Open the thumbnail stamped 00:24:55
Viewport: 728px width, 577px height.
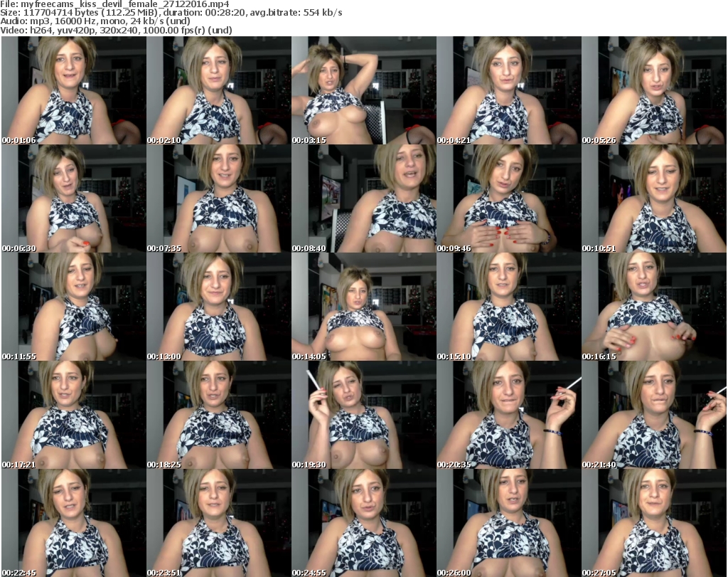(363, 523)
